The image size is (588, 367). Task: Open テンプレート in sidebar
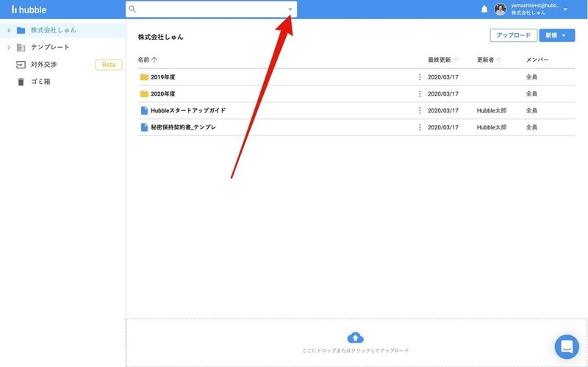[x=50, y=47]
